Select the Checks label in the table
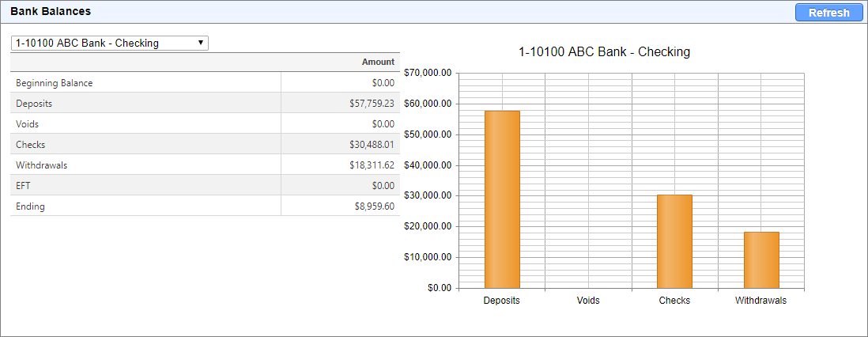The width and height of the screenshot is (868, 337). pos(30,145)
